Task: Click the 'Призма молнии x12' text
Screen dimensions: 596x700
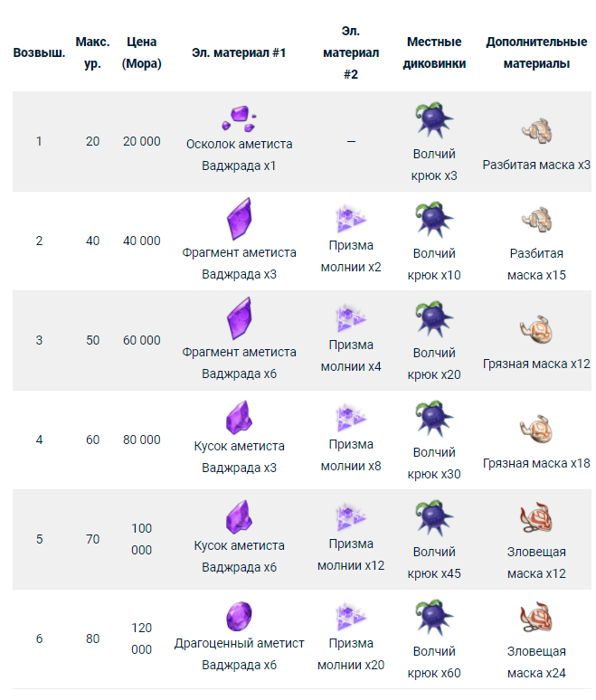Action: pyautogui.click(x=351, y=554)
